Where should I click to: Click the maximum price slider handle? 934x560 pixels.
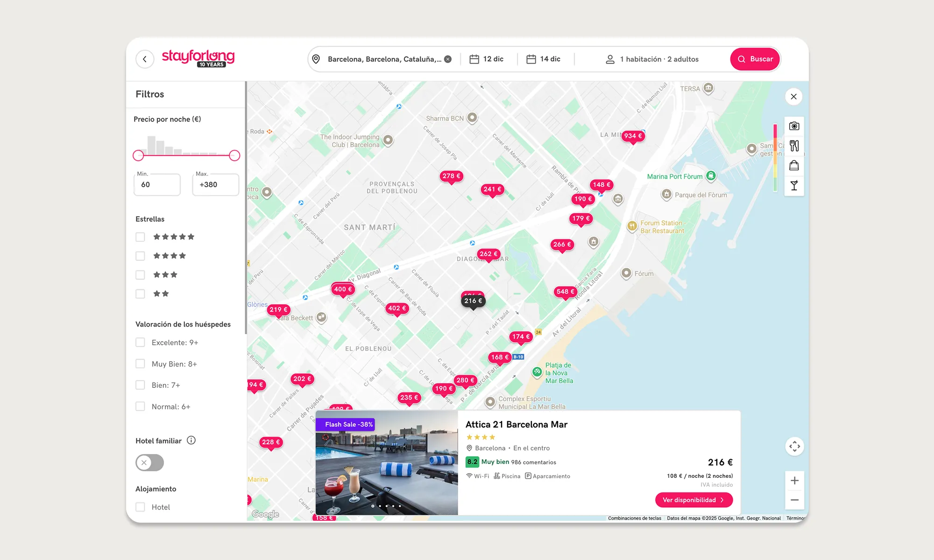[x=234, y=155]
